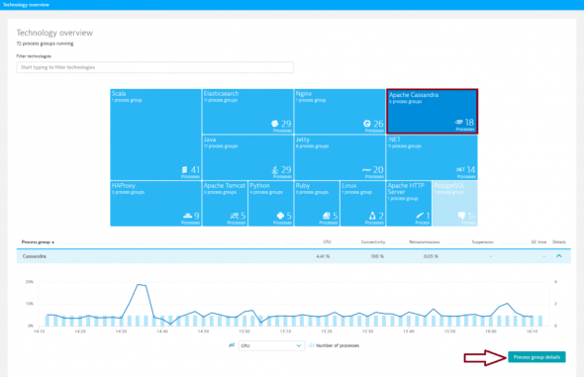This screenshot has width=584, height=377.
Task: Select the Scala technology tile
Action: (x=156, y=134)
